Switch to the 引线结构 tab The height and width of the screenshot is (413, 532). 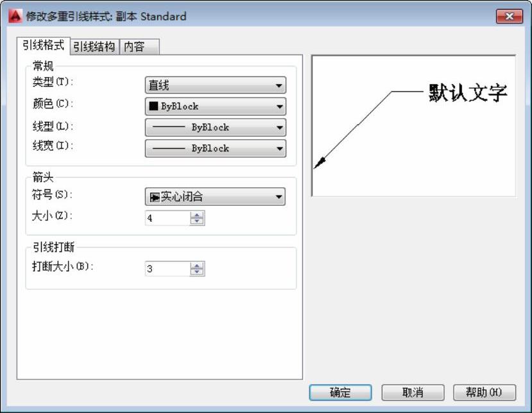[x=94, y=47]
